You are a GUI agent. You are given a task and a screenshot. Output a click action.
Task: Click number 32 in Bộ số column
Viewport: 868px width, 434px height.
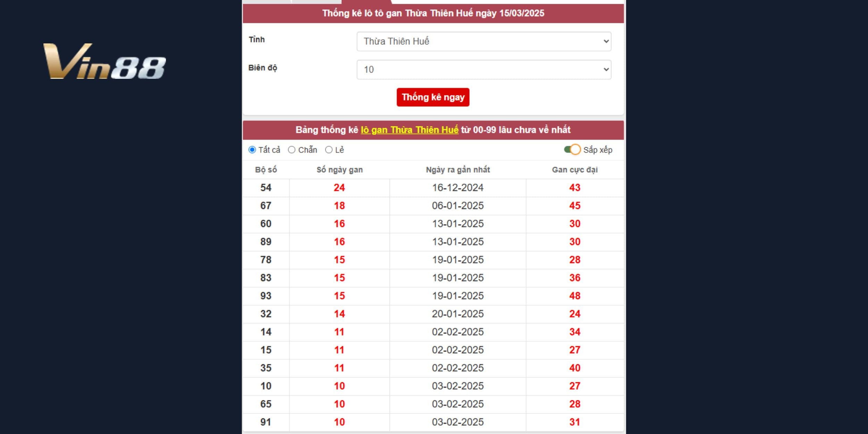(x=266, y=314)
